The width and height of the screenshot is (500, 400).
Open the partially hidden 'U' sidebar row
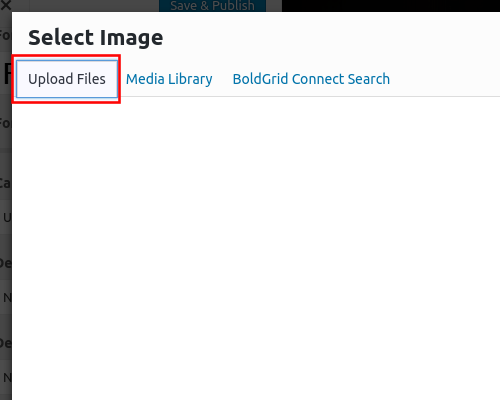point(6,217)
